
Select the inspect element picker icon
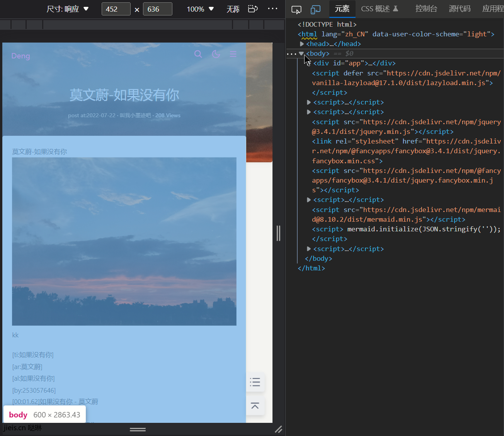click(x=296, y=9)
